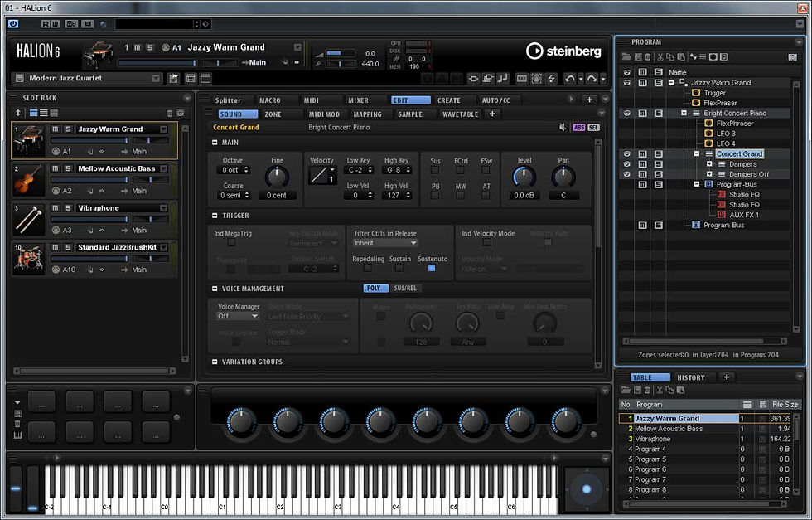Expand the Dampers Off layer
The height and width of the screenshot is (520, 812).
click(x=709, y=174)
